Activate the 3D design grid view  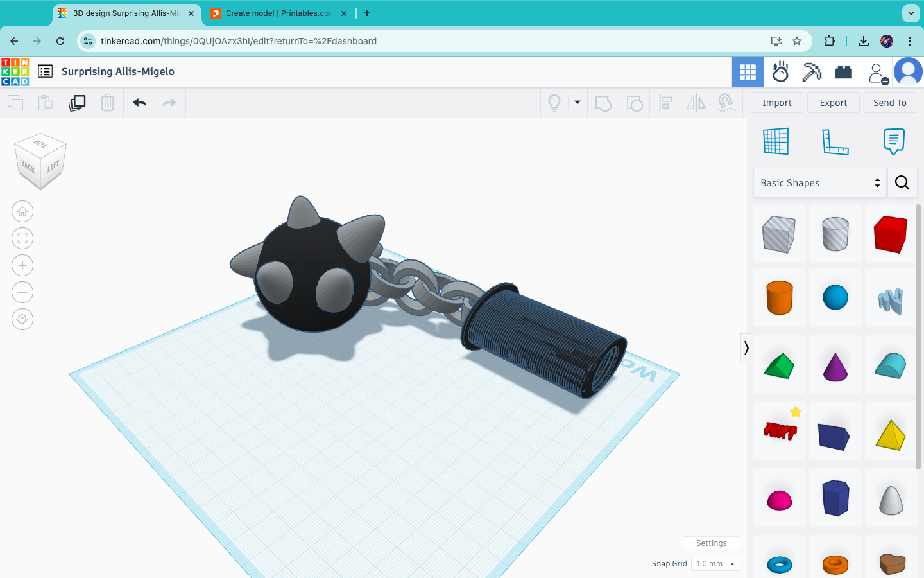748,72
